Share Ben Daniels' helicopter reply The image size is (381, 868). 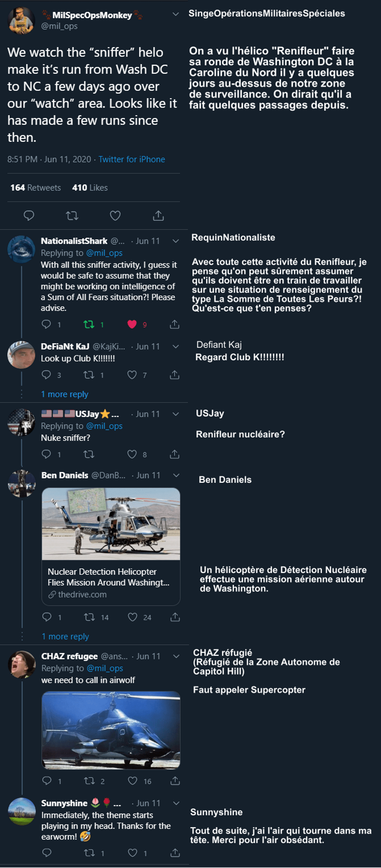174,617
